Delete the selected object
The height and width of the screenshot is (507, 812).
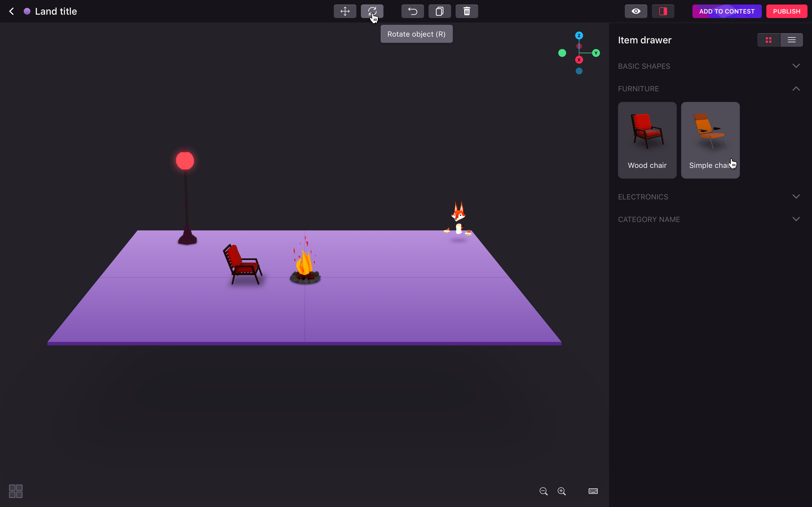[x=466, y=11]
